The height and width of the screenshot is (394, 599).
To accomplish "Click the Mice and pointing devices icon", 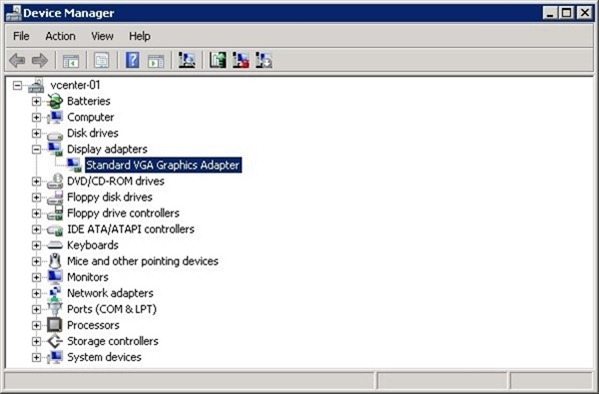I will [x=55, y=261].
